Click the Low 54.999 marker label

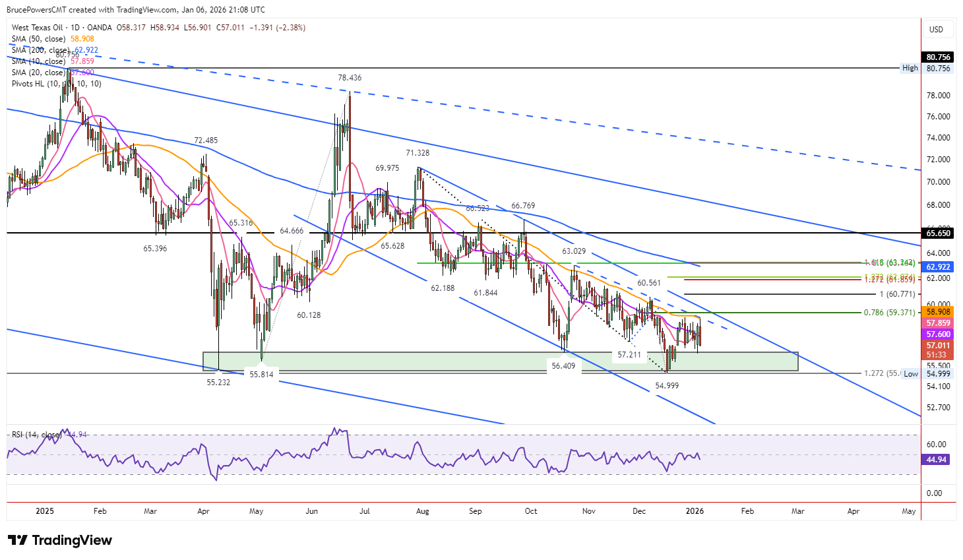pos(927,374)
